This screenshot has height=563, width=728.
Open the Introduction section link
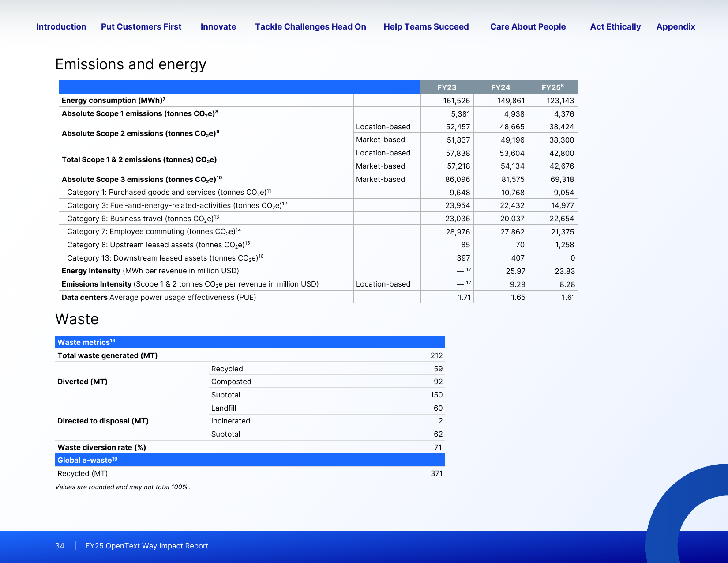[61, 26]
